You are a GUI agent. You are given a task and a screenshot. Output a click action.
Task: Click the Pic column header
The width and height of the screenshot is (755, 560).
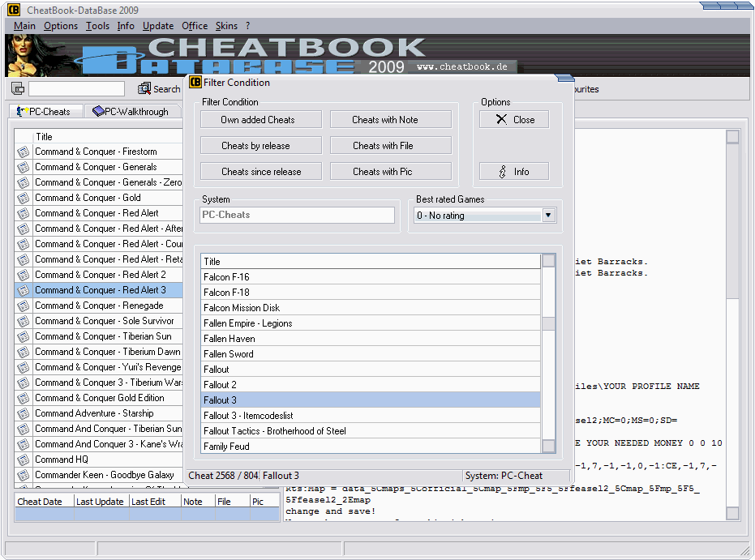265,502
